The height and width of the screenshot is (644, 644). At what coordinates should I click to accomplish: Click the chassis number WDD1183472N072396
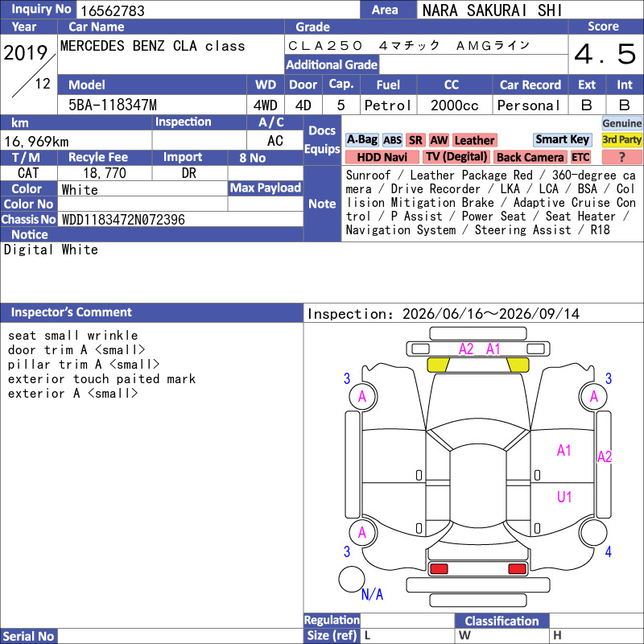(x=123, y=220)
